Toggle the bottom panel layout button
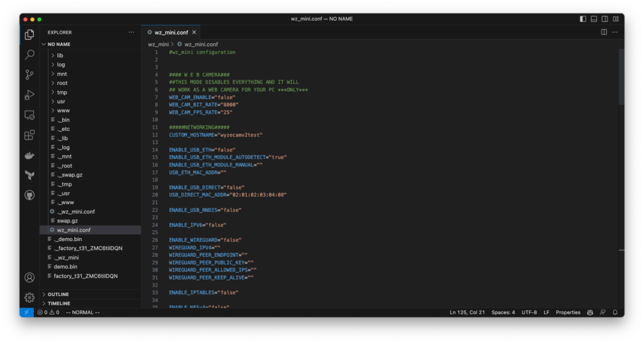644x343 pixels. click(x=594, y=19)
